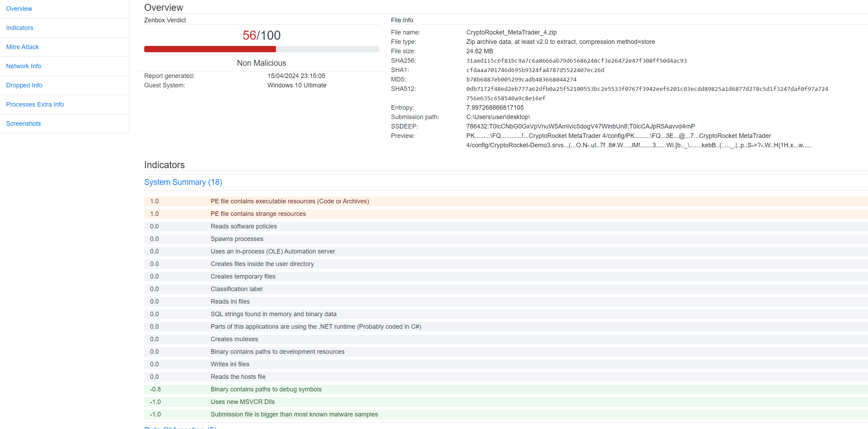
Task: Select the Uses new MSVCR Dlls row
Action: click(243, 402)
